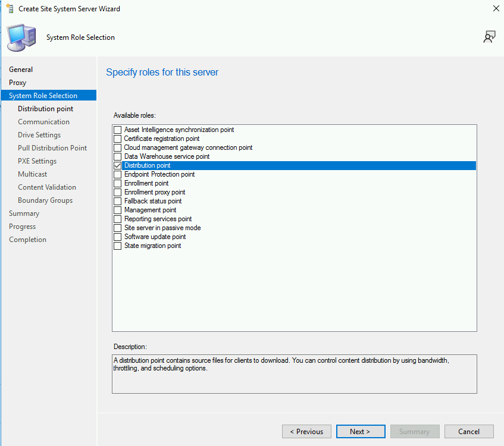Select Distribution point in the sidebar
The image size is (504, 446).
(46, 109)
